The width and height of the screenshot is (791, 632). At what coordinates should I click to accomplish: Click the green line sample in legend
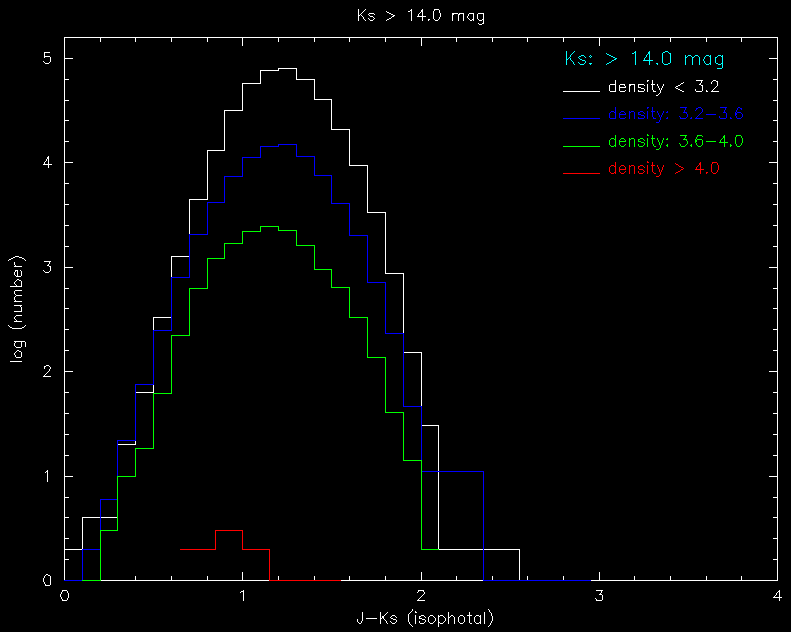coord(581,145)
